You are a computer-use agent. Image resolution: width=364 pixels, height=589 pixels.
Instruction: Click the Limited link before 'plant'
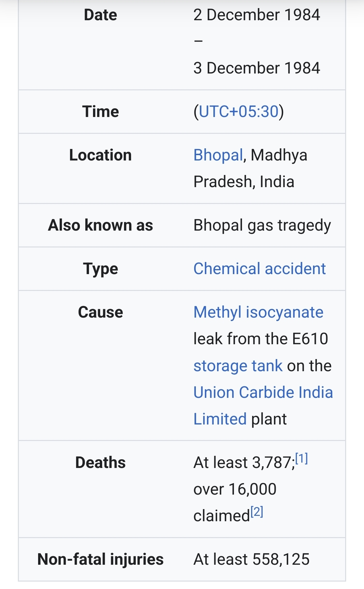(x=220, y=419)
